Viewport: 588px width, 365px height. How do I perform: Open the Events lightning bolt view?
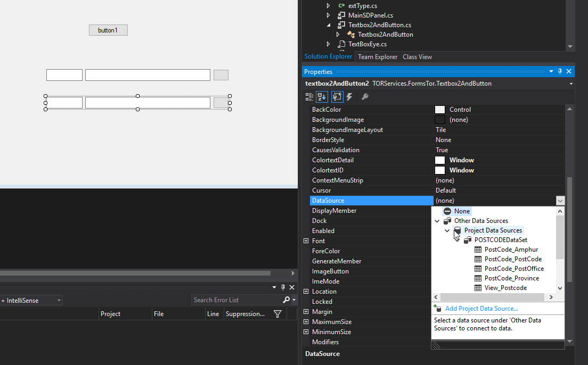click(x=349, y=97)
